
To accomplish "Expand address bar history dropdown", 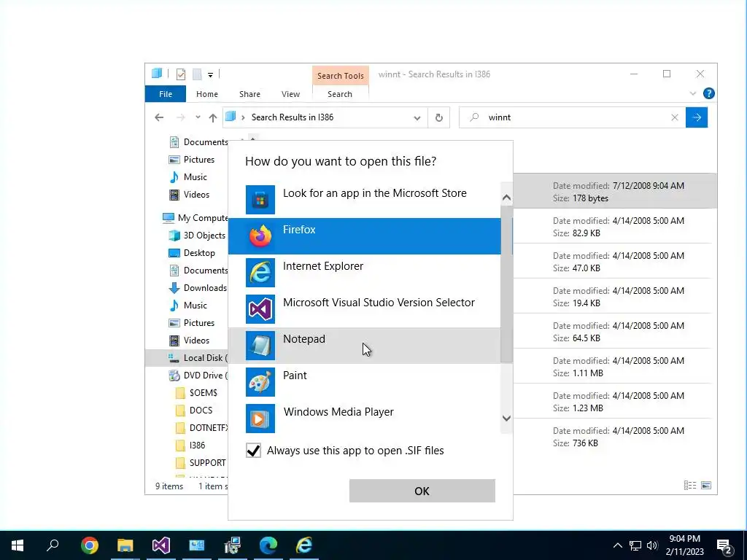I will (x=417, y=117).
